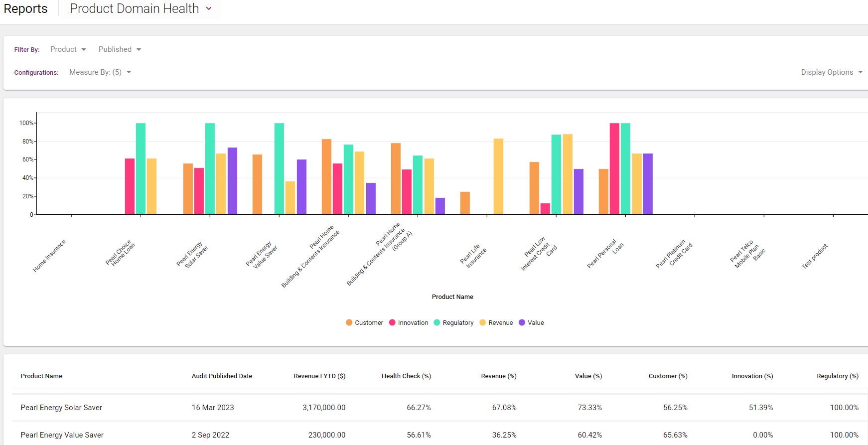This screenshot has height=445, width=868.
Task: Expand the Published filter dropdown
Action: point(120,49)
